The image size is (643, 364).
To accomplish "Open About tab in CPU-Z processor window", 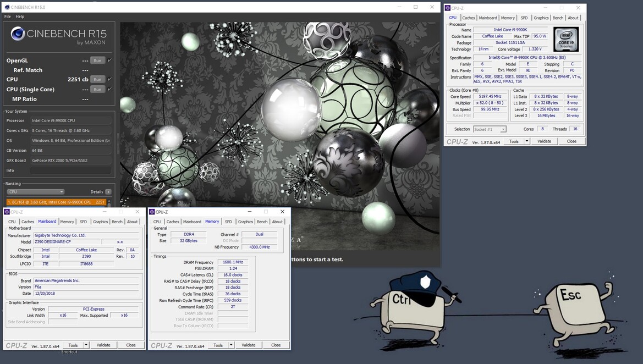I will point(573,18).
